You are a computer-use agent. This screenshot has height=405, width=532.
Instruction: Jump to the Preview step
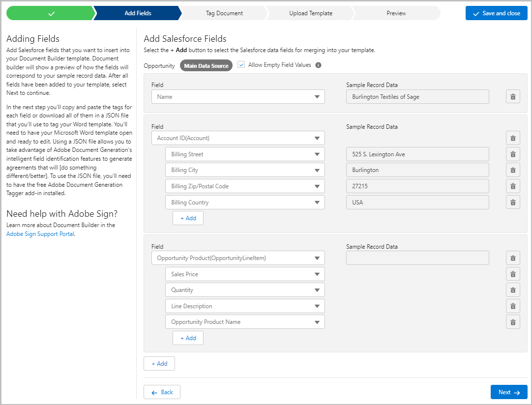(396, 13)
